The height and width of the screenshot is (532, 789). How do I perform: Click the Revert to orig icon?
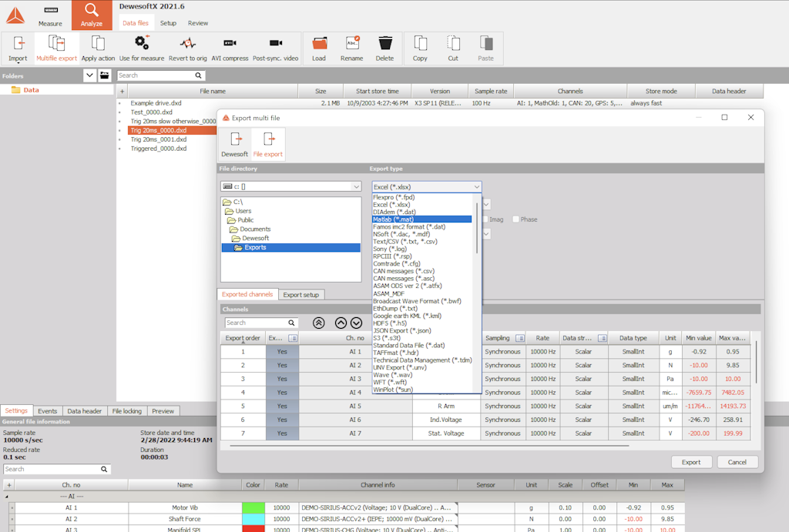click(188, 43)
